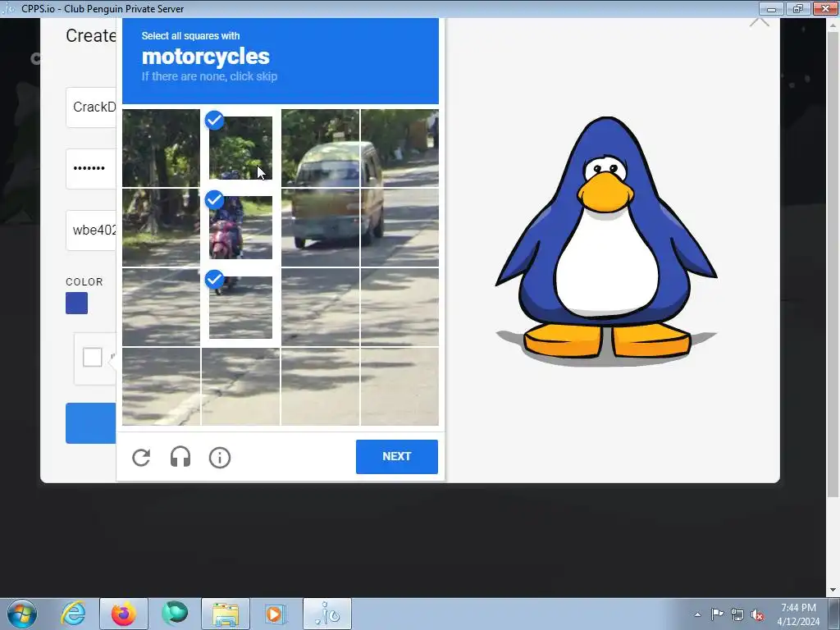Pick the blue penguin color swatch

76,304
